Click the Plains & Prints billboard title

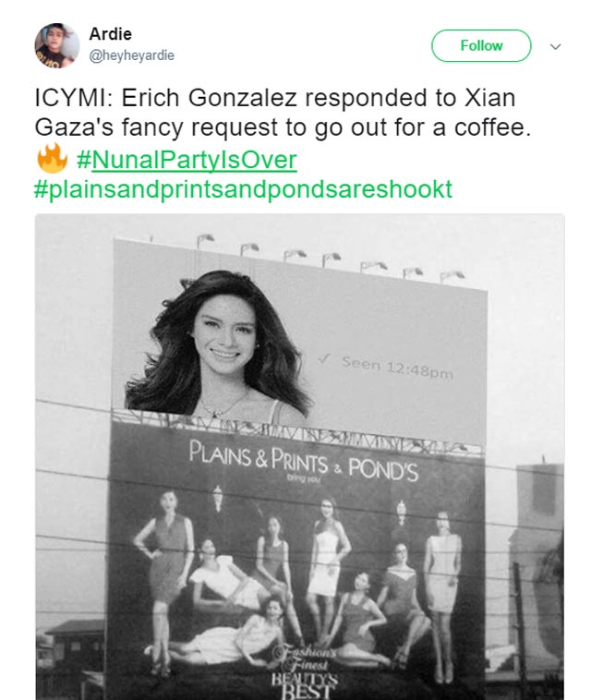click(x=259, y=457)
